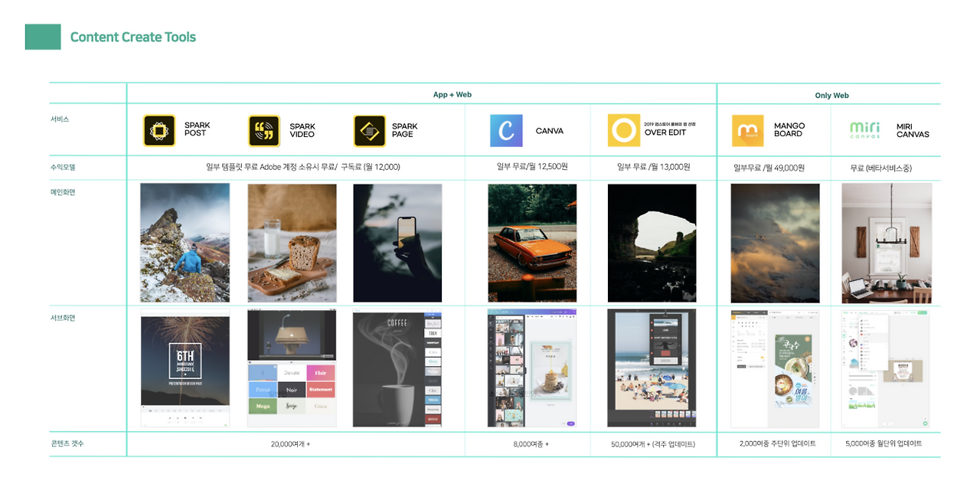Click the 20,000여개 + content count
980x487 pixels.
290,444
